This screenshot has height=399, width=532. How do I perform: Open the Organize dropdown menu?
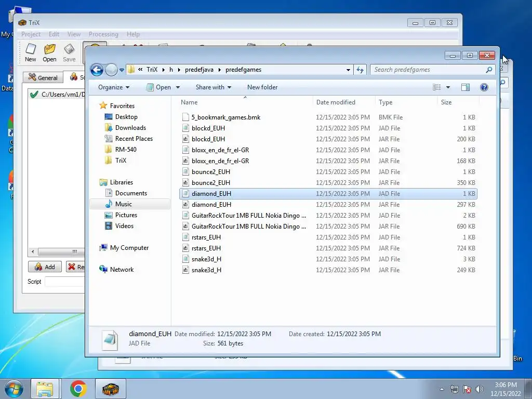click(x=114, y=87)
